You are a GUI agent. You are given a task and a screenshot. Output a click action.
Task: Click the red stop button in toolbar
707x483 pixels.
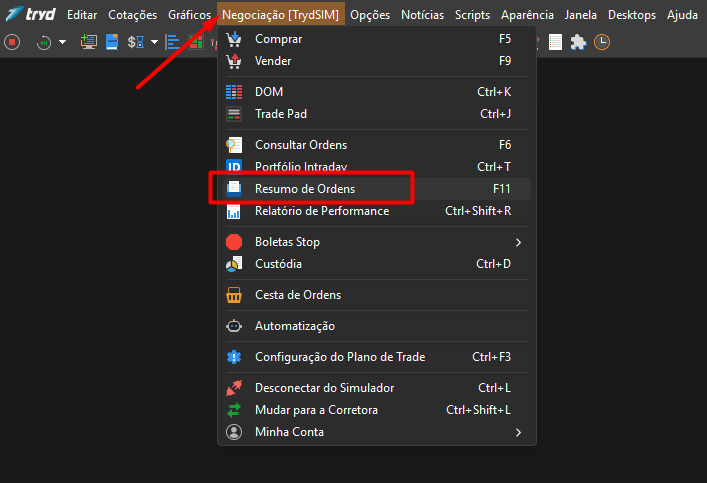(12, 42)
